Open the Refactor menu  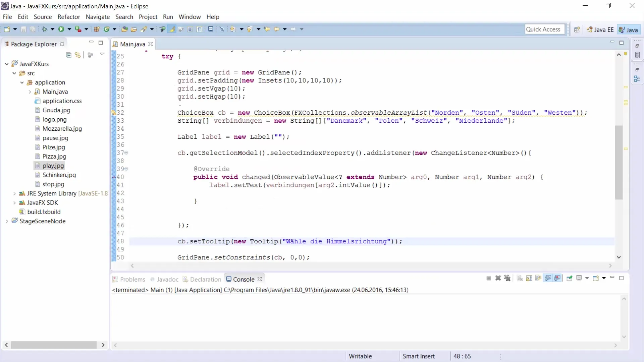point(69,17)
